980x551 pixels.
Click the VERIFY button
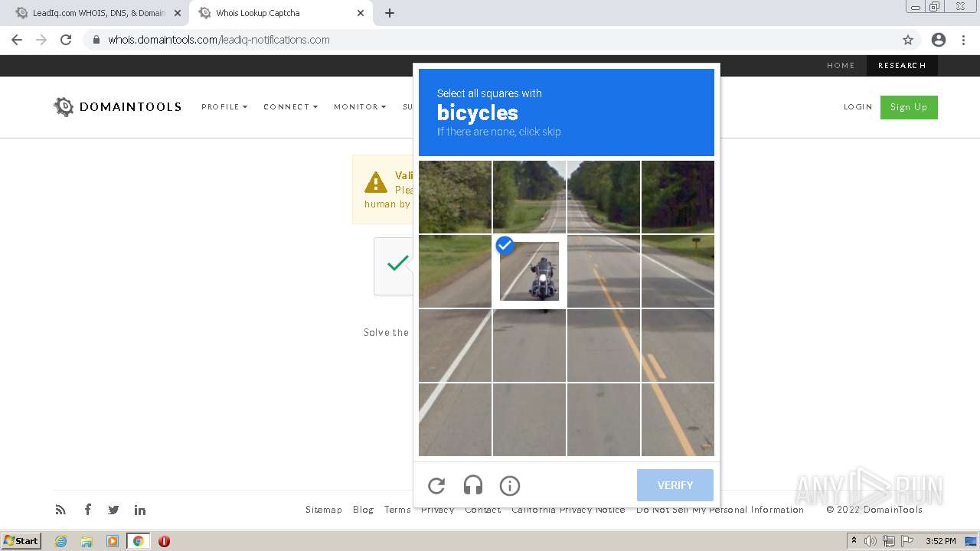point(675,485)
